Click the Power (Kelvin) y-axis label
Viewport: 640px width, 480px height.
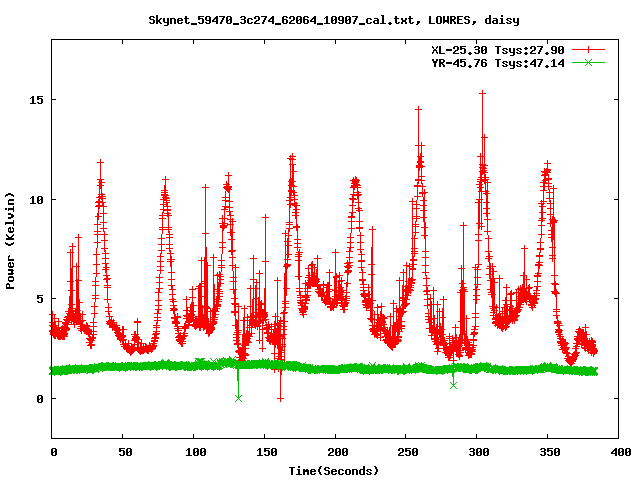tap(10, 241)
